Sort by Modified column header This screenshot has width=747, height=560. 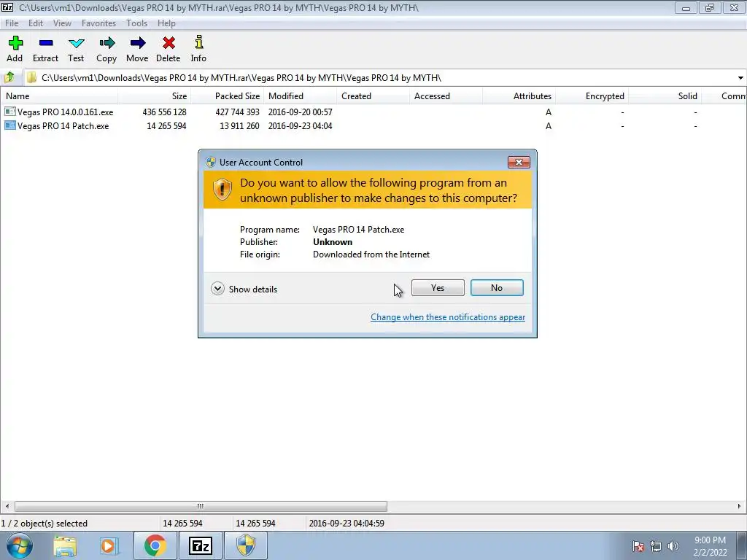300,96
